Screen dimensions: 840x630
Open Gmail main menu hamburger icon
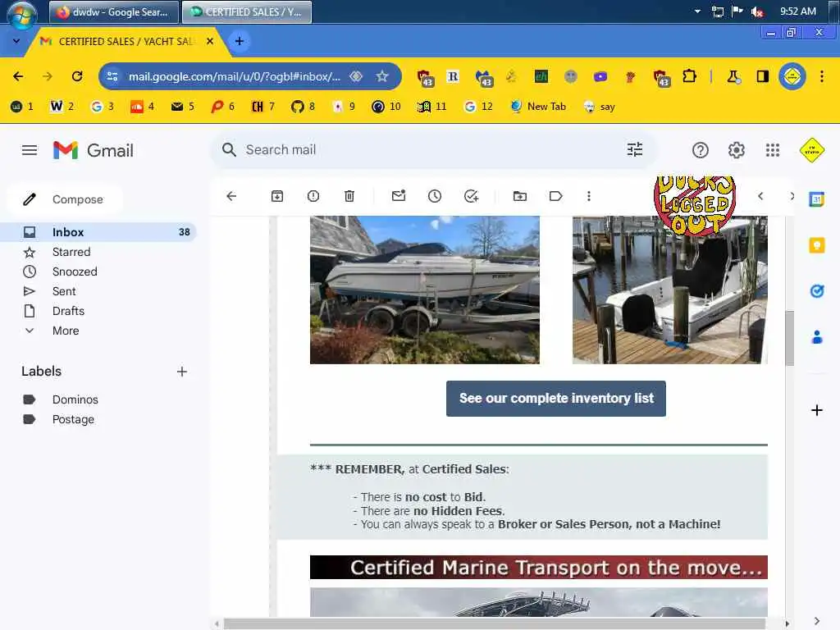pos(30,150)
